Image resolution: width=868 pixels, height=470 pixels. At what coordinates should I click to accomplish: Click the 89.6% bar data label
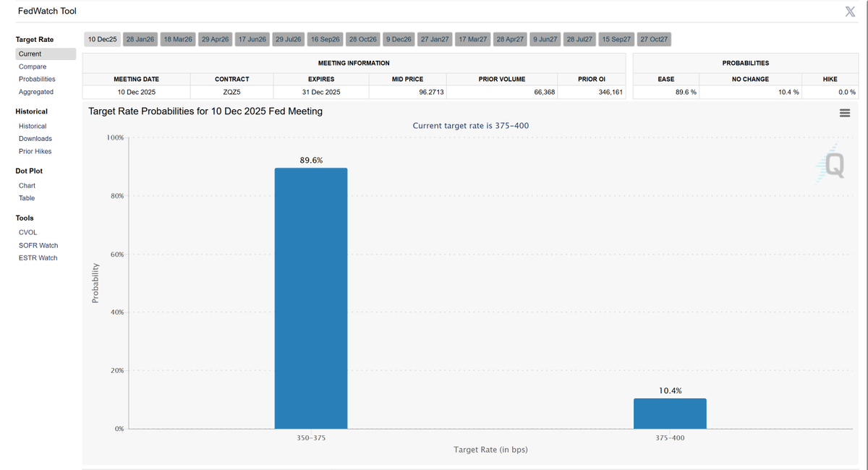pos(311,160)
